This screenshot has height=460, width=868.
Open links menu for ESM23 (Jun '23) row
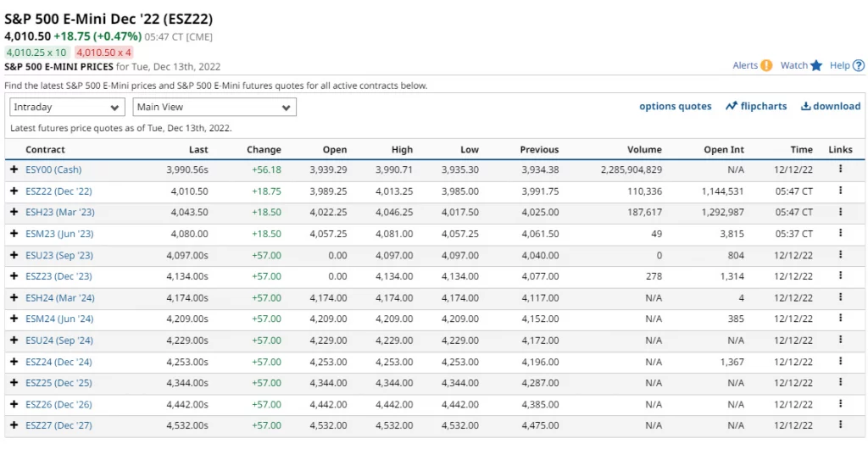840,233
